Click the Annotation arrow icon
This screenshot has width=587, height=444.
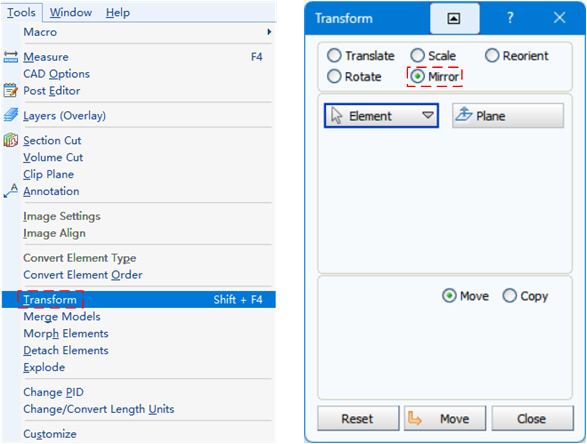coord(10,191)
